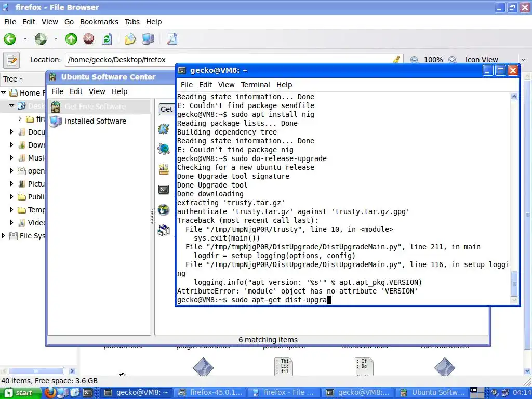The image size is (532, 399).
Task: Click the zoom out icon beside 100%
Action: coord(414,60)
